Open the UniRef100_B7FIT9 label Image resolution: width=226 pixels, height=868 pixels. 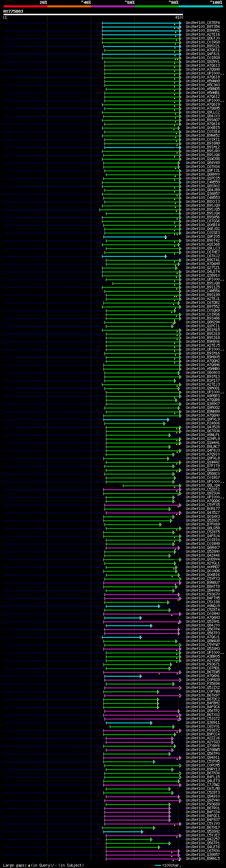pyautogui.click(x=203, y=466)
